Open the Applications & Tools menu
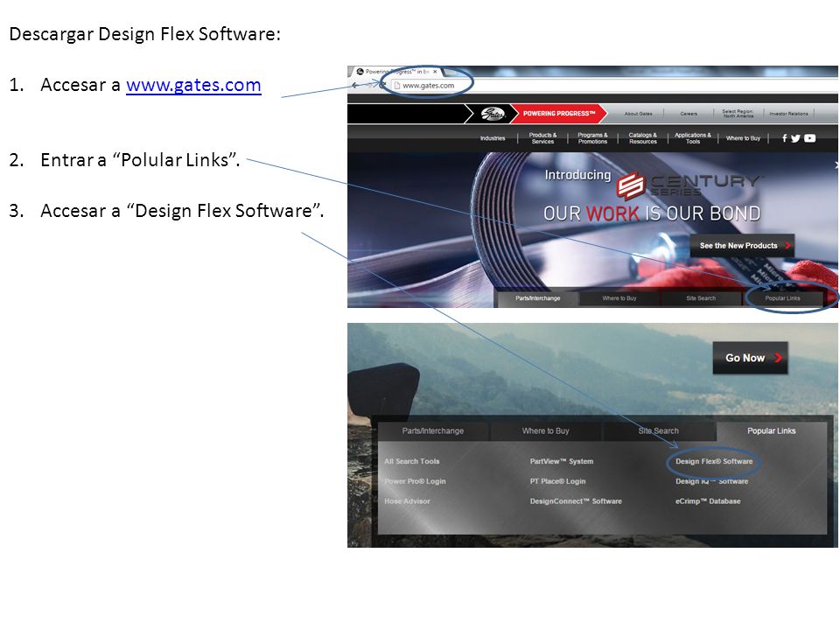Viewport: 840px width, 630px height. tap(693, 138)
